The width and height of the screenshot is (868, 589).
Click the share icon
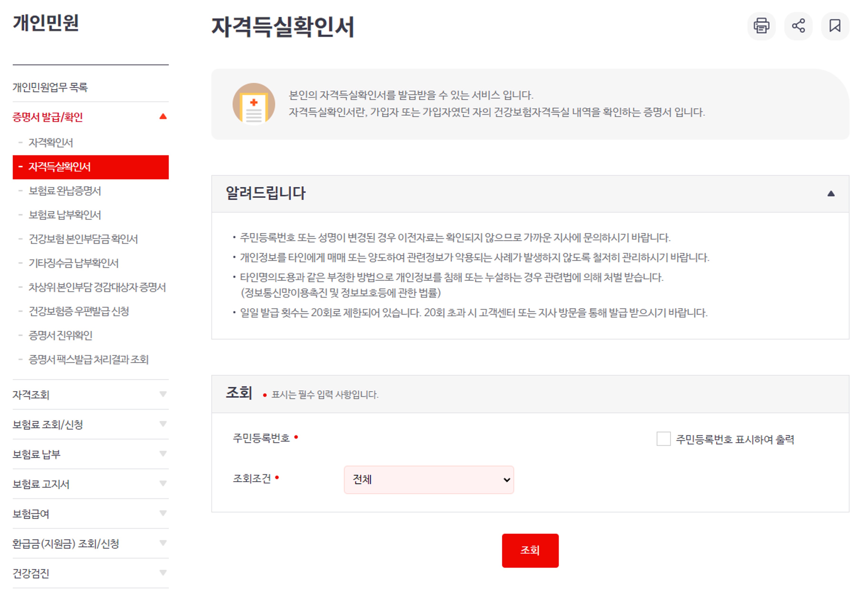798,26
